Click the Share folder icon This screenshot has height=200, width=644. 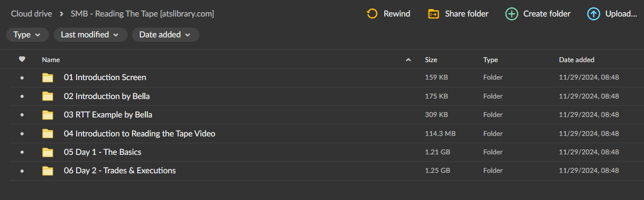click(433, 14)
